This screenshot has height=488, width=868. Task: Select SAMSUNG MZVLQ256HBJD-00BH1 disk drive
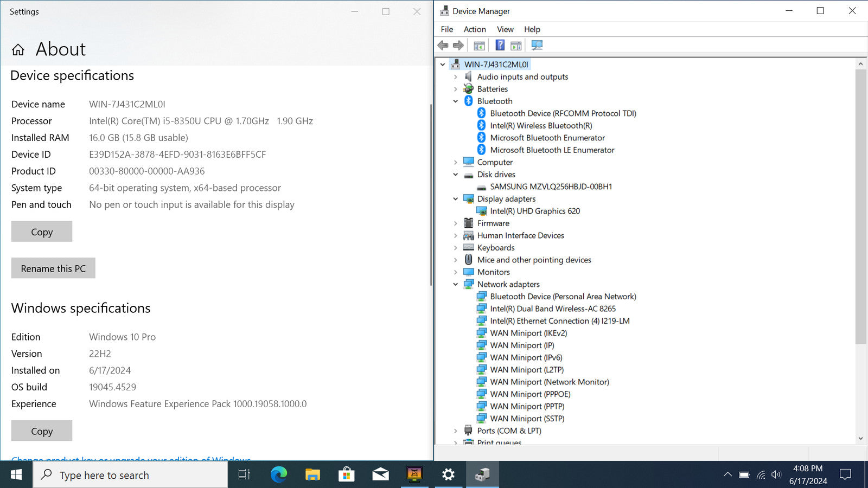click(x=551, y=187)
